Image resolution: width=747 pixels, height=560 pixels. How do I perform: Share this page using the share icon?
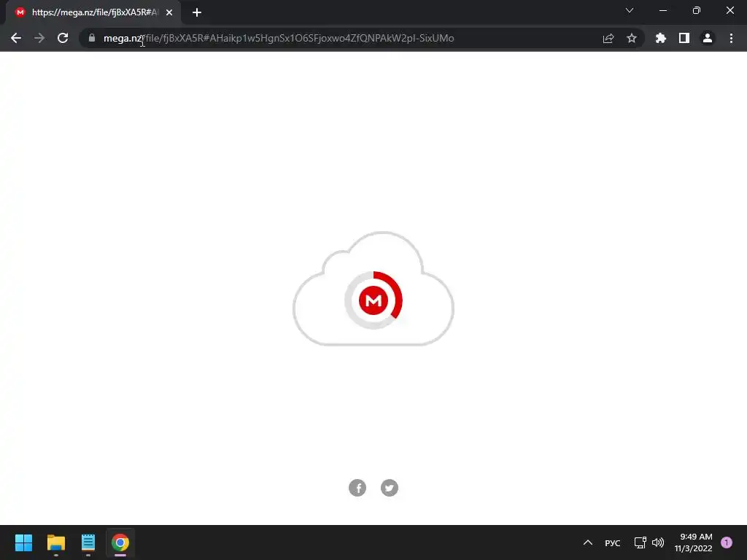click(608, 38)
